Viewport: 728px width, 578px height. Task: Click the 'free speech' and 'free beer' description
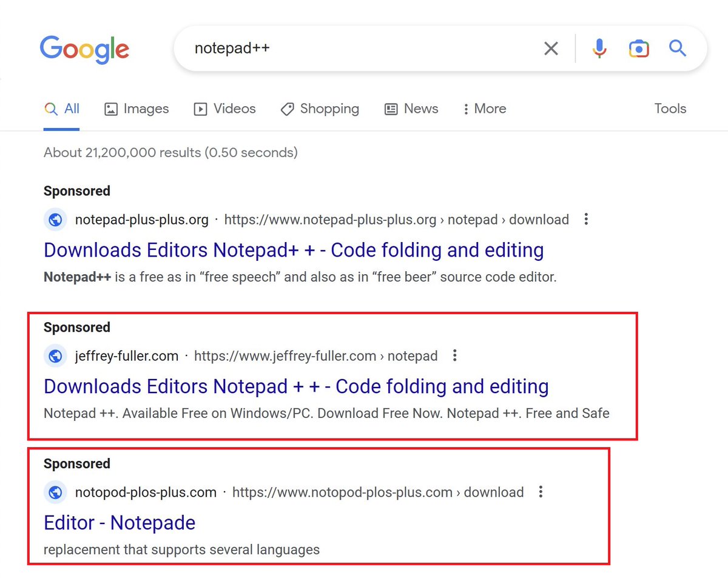pos(300,277)
